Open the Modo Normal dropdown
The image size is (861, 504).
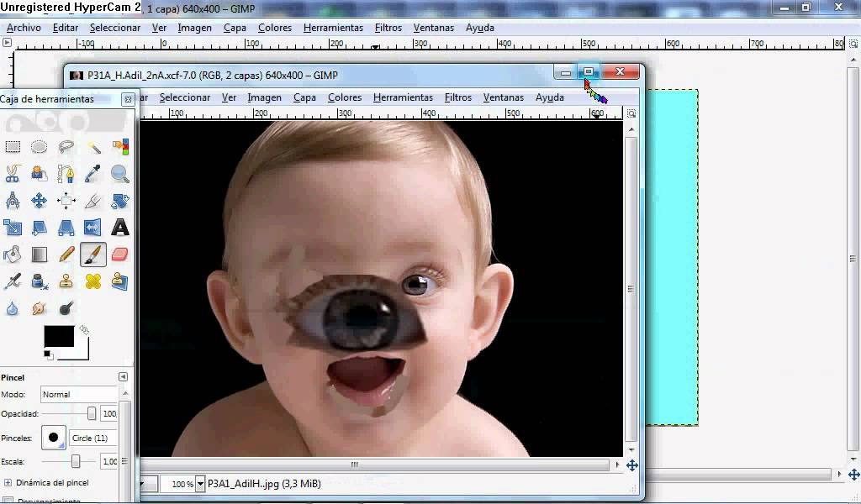tap(79, 394)
